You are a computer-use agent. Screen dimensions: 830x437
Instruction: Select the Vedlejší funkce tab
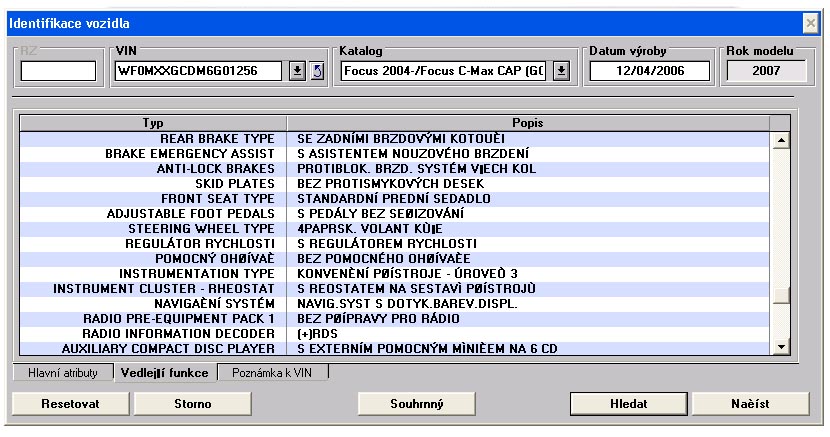pos(163,373)
